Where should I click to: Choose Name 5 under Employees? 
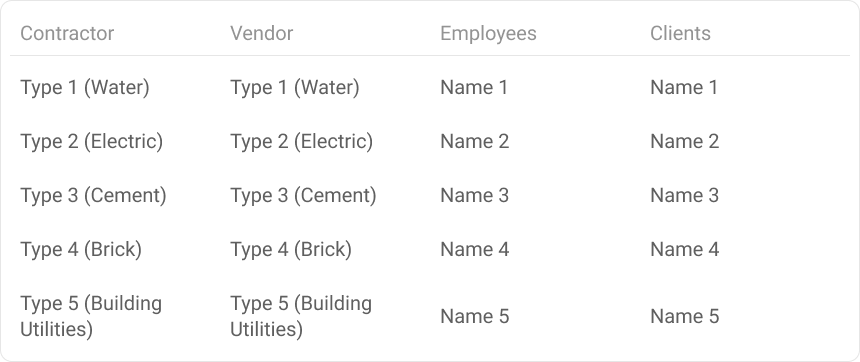(x=474, y=316)
